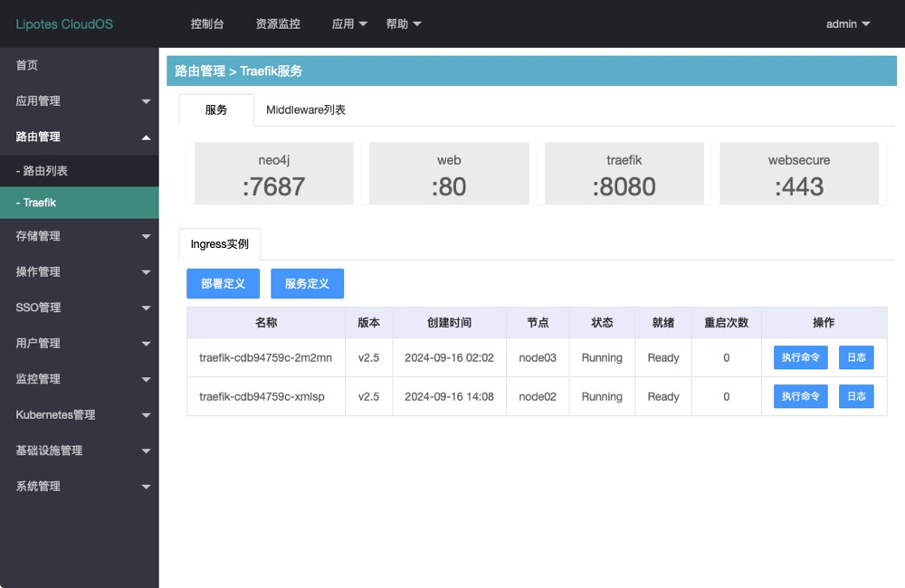The width and height of the screenshot is (905, 588).
Task: Select pod name traefik-cdb94759c-2m2mn
Action: point(265,357)
